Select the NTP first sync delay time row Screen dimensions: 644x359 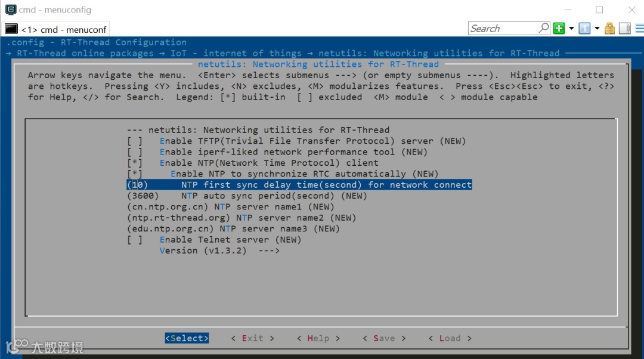299,185
